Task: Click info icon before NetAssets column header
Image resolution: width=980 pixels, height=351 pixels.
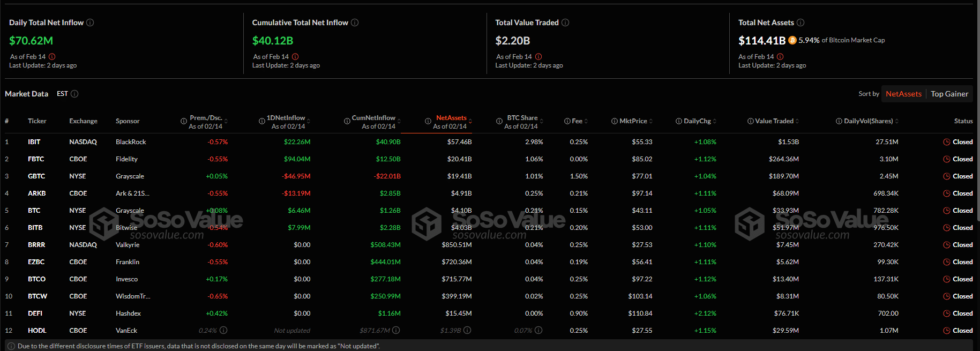Action: click(x=428, y=122)
